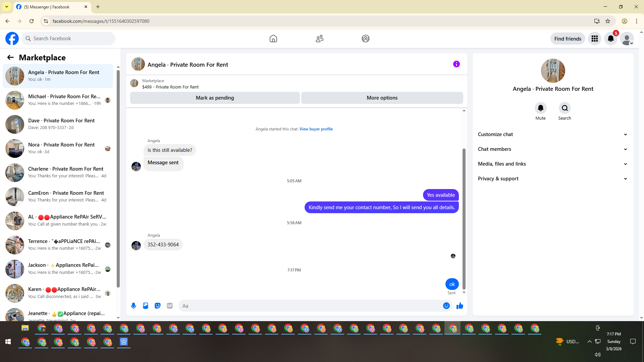Click Mark as pending button
Viewport: 644px width, 362px height.
point(215,98)
